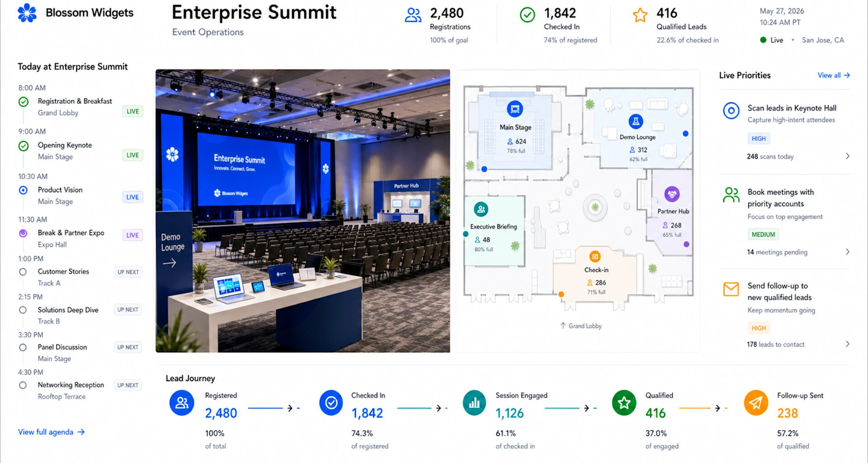Viewport: 868px width, 463px height.
Task: Click the target icon beside Scan leads
Action: 731,110
